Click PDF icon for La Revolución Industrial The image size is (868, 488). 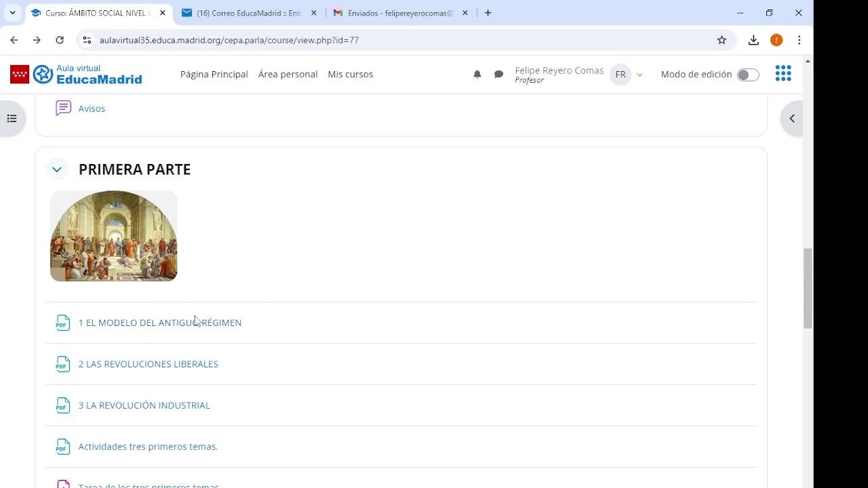tap(63, 405)
